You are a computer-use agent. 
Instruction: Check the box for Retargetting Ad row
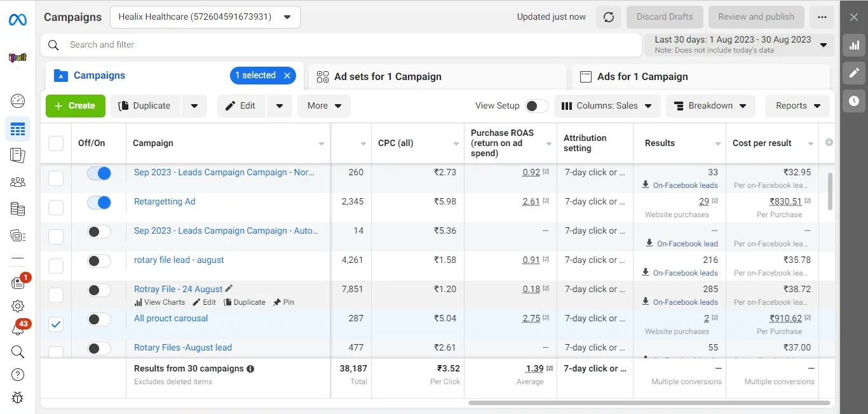56,208
